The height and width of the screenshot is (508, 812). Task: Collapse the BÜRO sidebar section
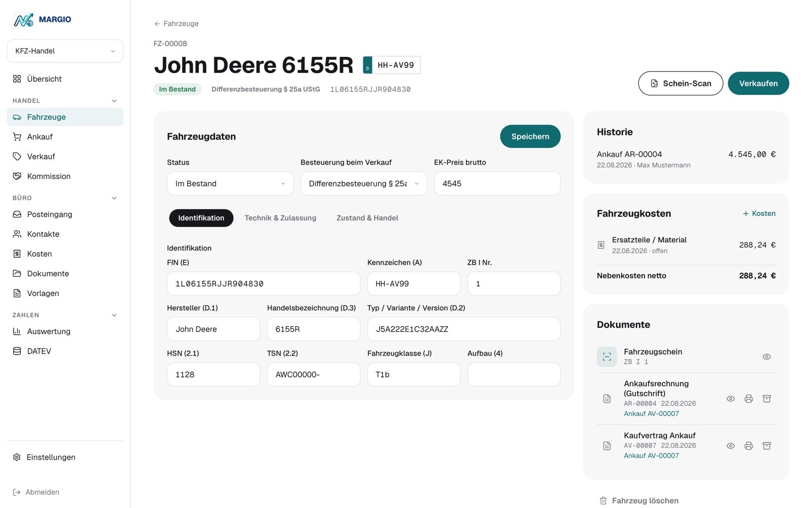(114, 198)
